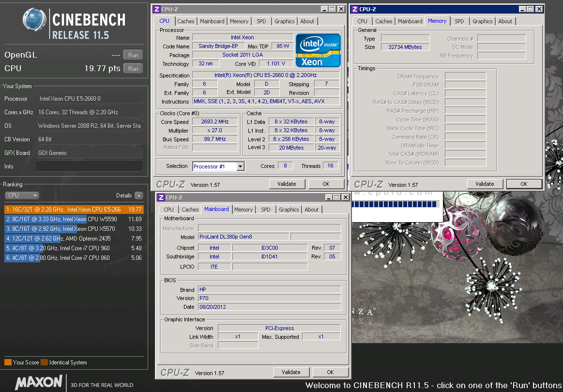The height and width of the screenshot is (392, 563).
Task: Switch to CPU tab in Memory window
Action: (362, 21)
